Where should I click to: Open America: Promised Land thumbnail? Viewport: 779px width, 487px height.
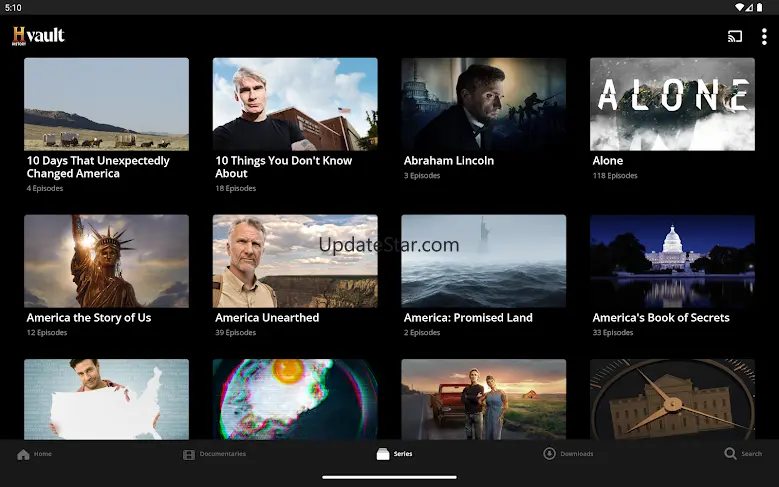[483, 261]
